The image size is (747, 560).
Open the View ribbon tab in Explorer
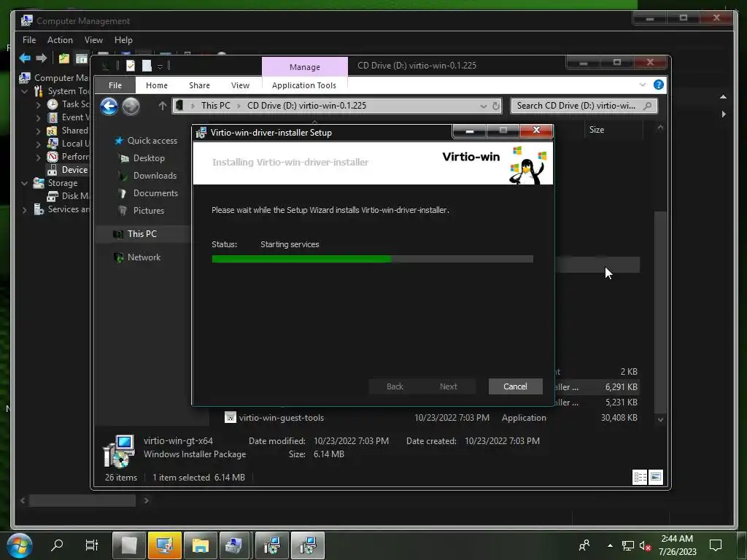(240, 85)
